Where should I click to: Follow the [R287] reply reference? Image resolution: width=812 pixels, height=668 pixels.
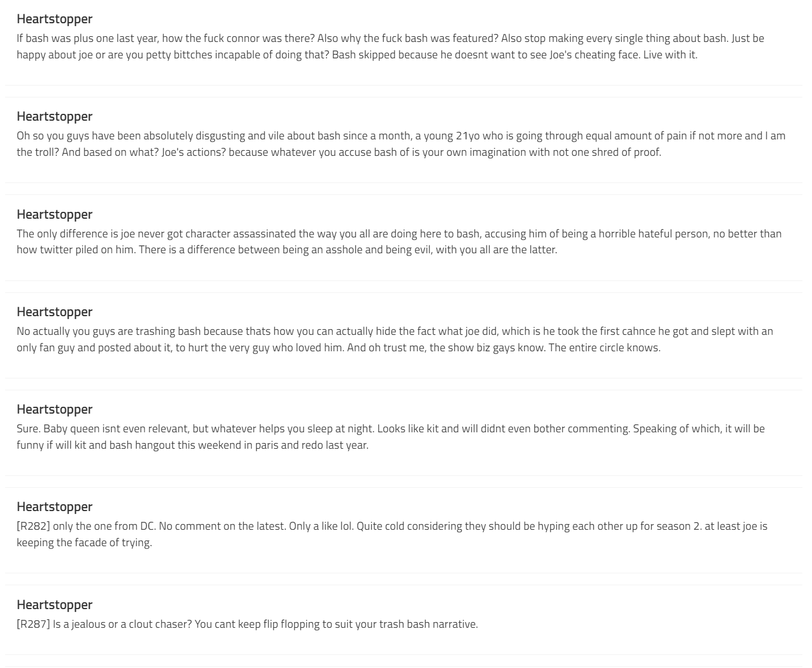[33, 624]
